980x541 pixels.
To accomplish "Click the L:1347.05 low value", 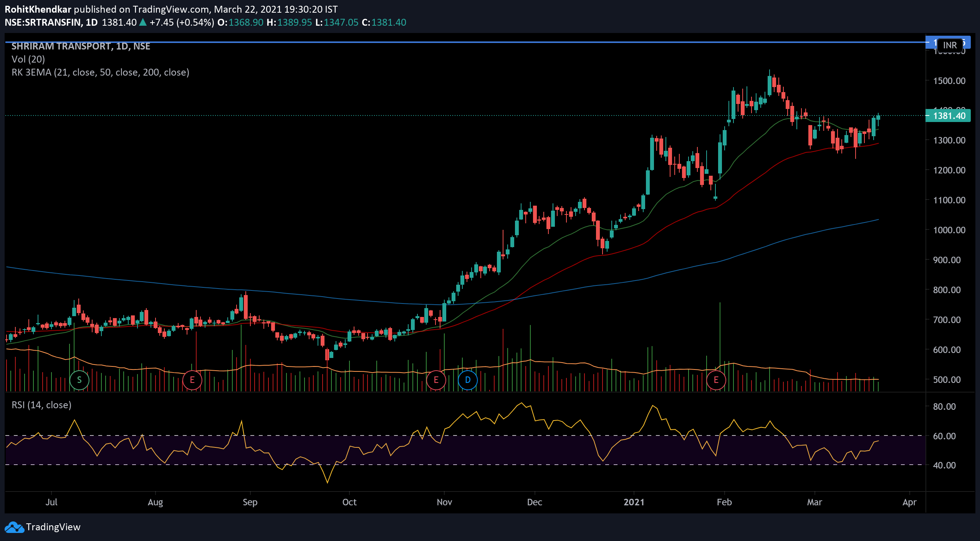I will tap(337, 22).
